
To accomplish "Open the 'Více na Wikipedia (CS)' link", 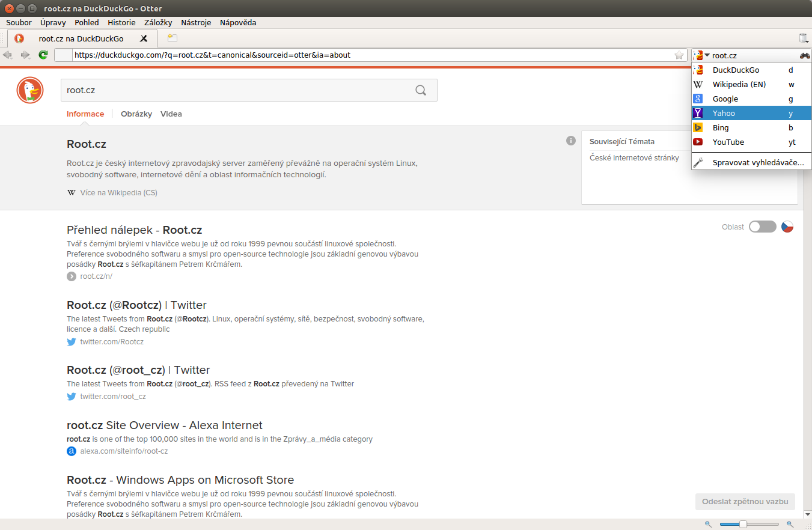I will (x=118, y=193).
